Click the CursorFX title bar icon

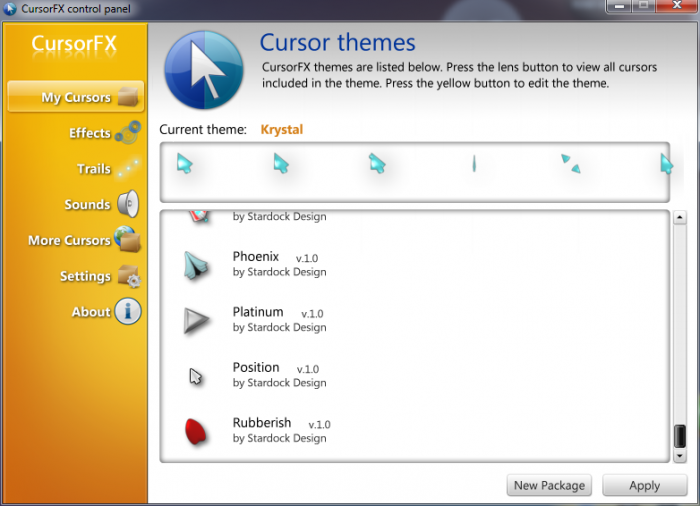point(10,8)
